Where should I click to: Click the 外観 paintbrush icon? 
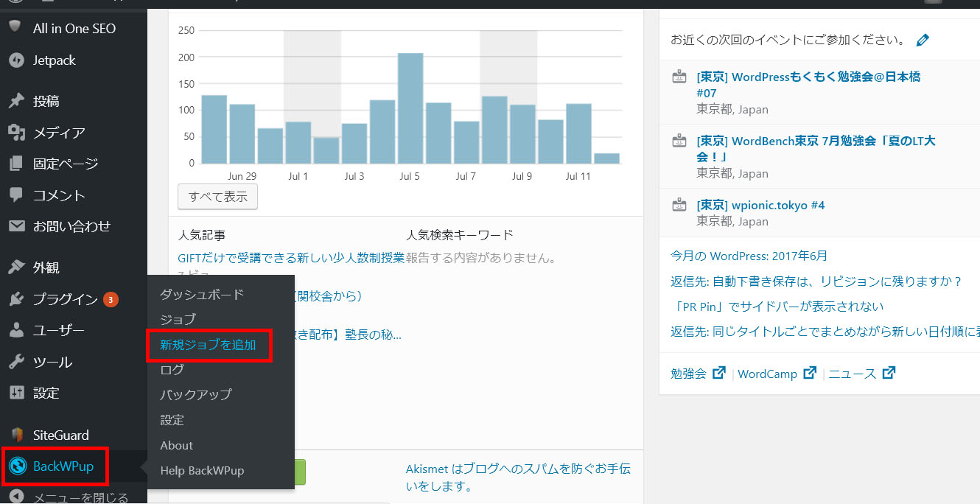click(15, 267)
